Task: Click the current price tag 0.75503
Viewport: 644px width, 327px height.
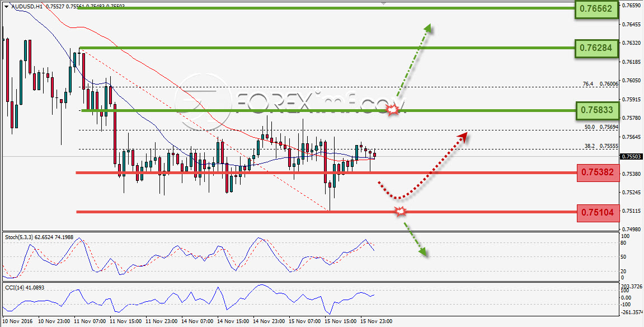Action: (631, 157)
